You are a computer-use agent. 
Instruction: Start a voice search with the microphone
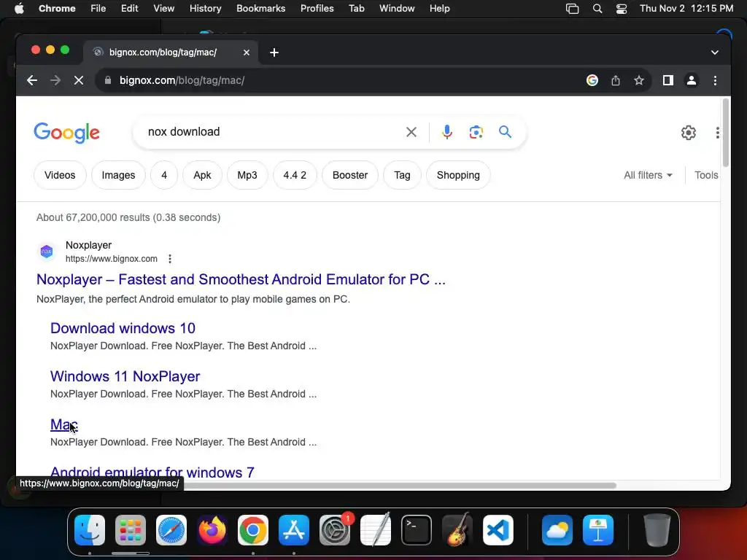click(x=447, y=132)
